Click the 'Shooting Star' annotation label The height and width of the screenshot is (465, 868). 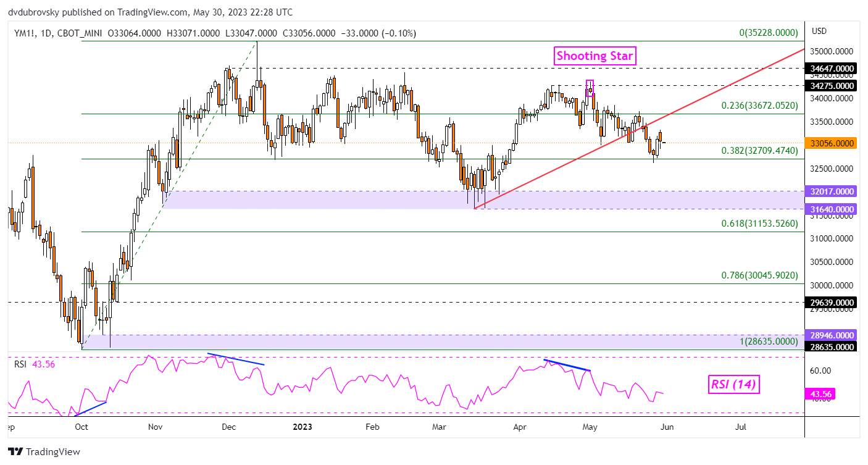[595, 56]
